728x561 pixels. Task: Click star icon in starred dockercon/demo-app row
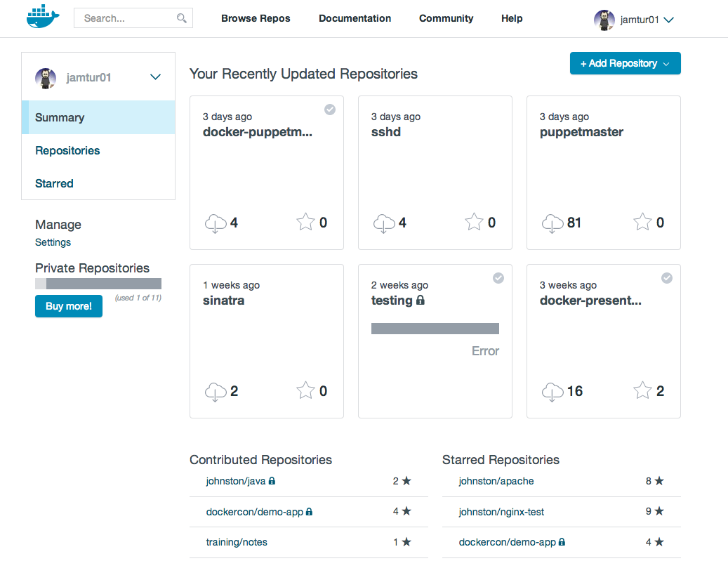pos(658,541)
